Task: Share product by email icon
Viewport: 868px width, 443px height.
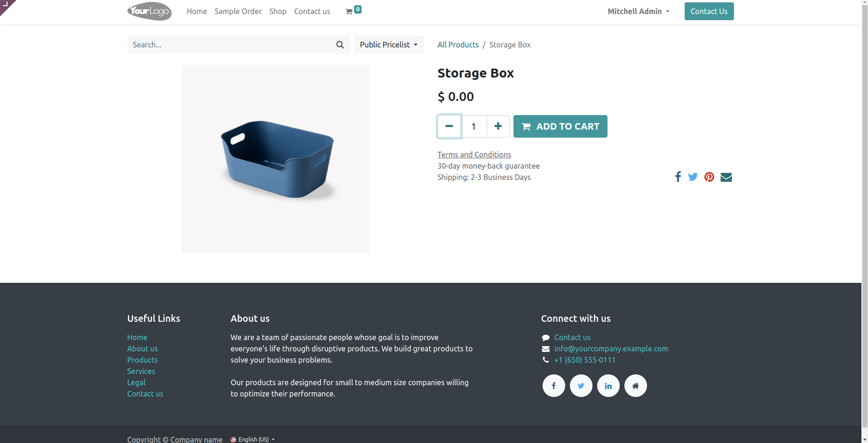Action: pos(726,177)
